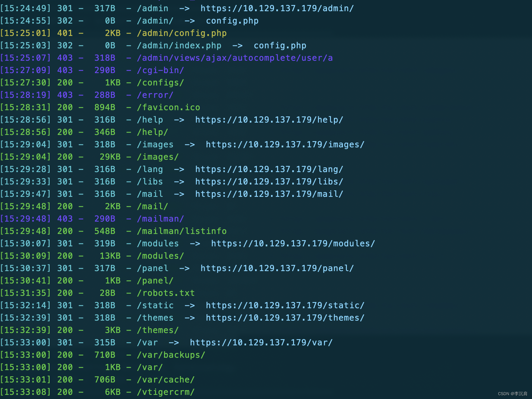Click the /admin/index.php path
This screenshot has height=399, width=532.
point(179,45)
